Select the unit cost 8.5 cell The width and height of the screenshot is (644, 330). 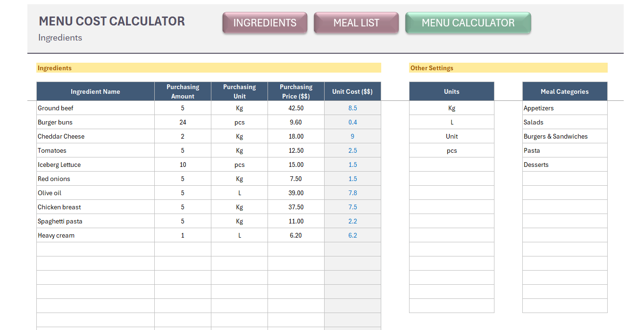pyautogui.click(x=352, y=108)
